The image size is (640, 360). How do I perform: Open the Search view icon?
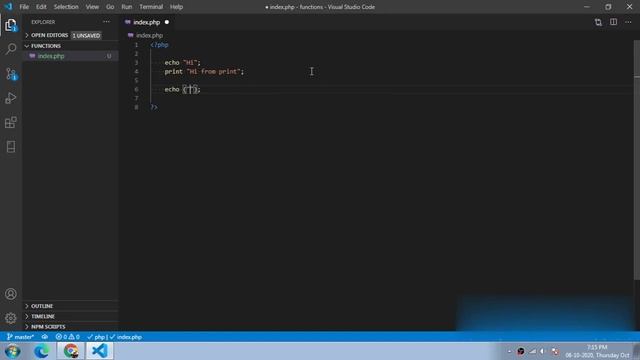click(11, 49)
